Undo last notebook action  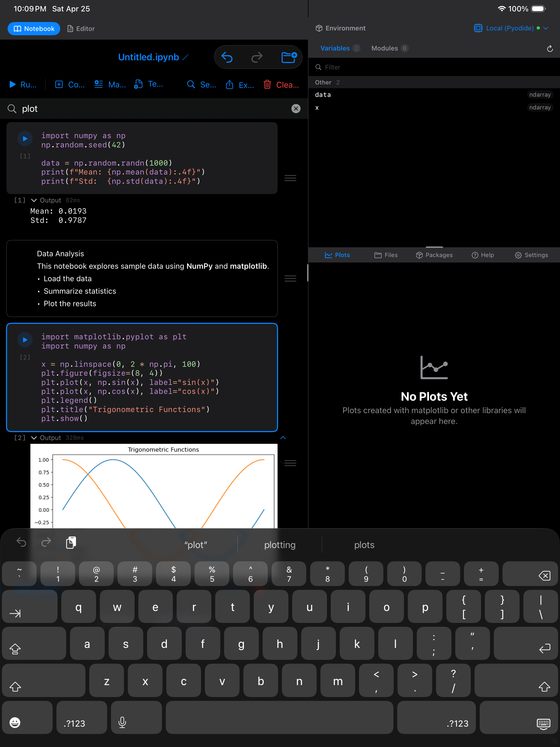tap(227, 57)
